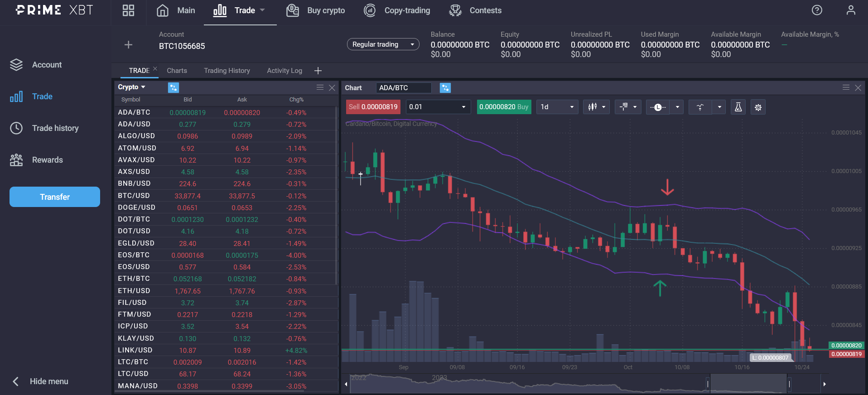Select the LINK/USD row in watchlist
This screenshot has height=395, width=868.
pyautogui.click(x=226, y=350)
